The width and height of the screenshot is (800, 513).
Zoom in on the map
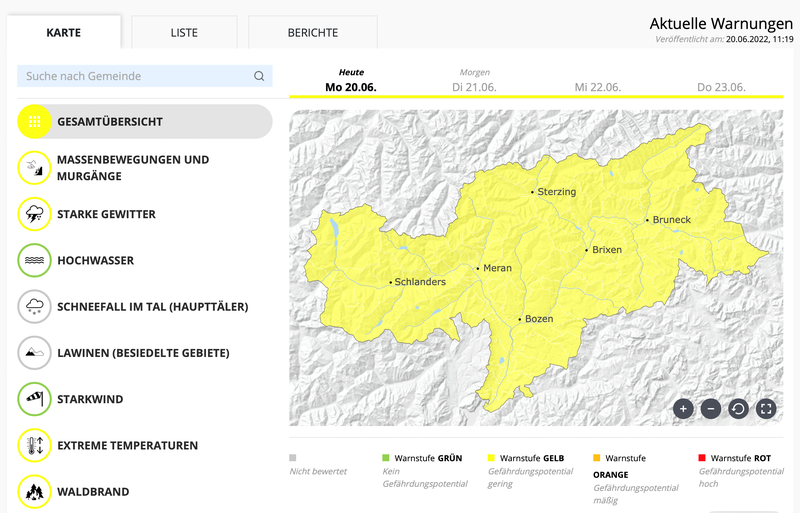(x=683, y=408)
